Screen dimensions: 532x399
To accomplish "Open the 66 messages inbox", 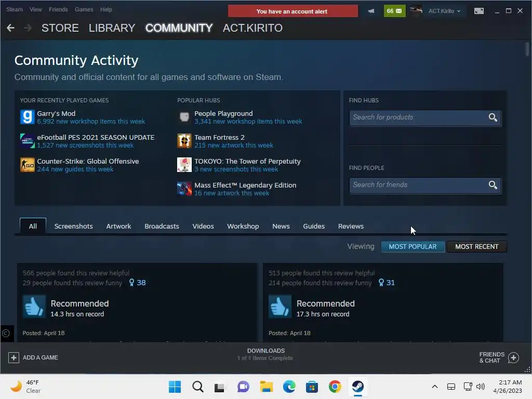I will pyautogui.click(x=394, y=11).
